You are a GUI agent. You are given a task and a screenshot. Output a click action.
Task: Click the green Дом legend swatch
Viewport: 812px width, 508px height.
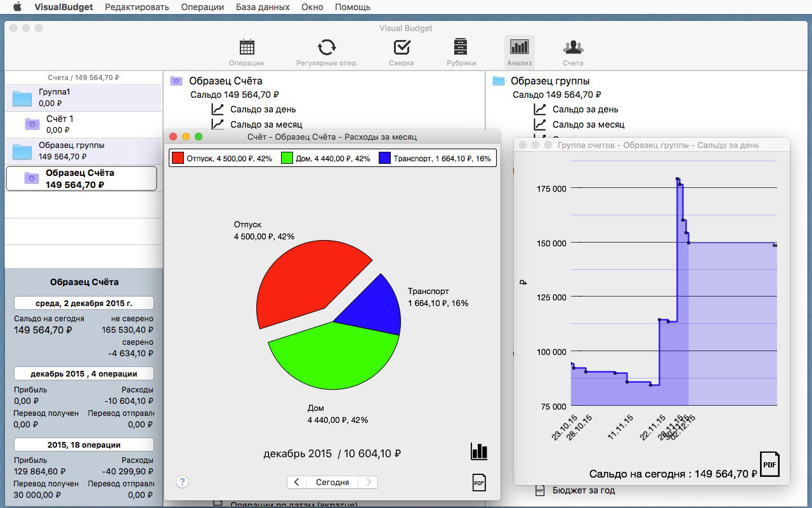click(287, 158)
